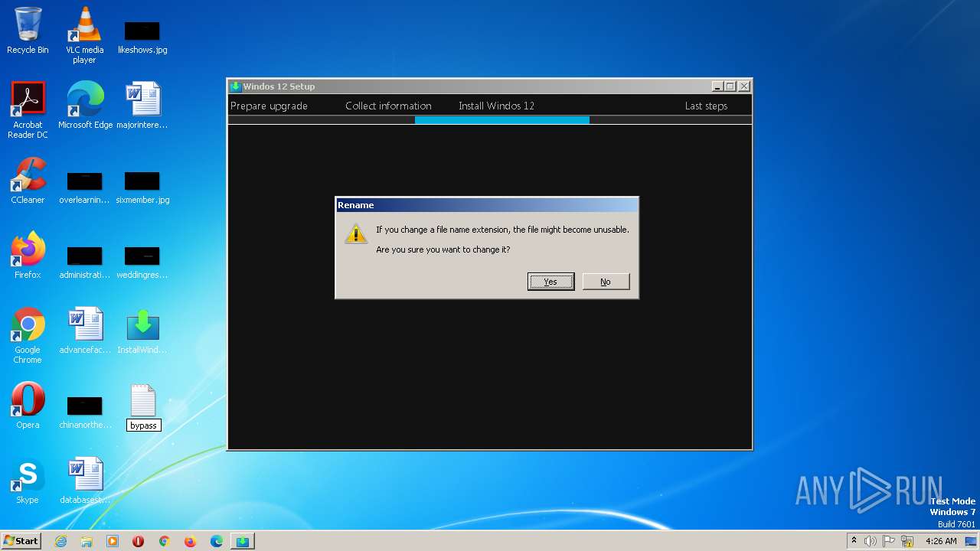Click the Last steps label
Viewport: 980px width, 551px height.
tap(706, 106)
